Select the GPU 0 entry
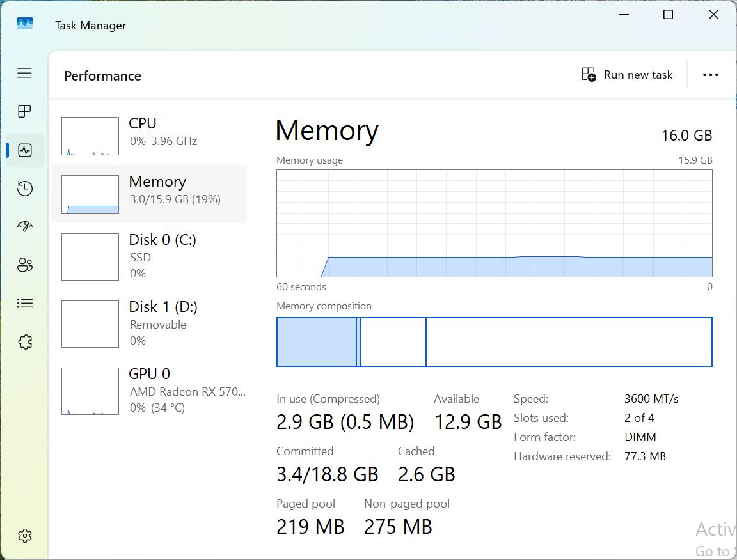This screenshot has width=737, height=560. click(150, 391)
